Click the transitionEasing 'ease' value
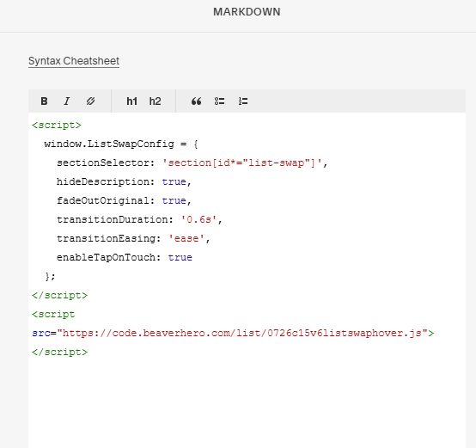The width and height of the screenshot is (476, 448). pos(186,238)
